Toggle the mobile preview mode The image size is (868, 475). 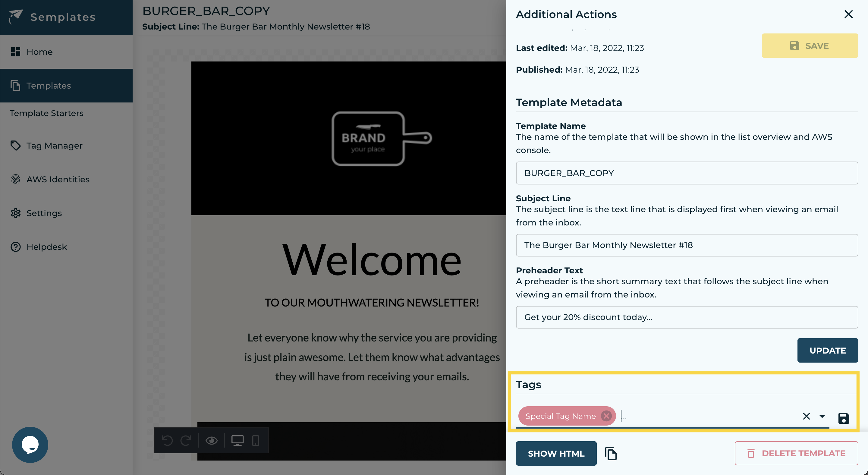[256, 440]
